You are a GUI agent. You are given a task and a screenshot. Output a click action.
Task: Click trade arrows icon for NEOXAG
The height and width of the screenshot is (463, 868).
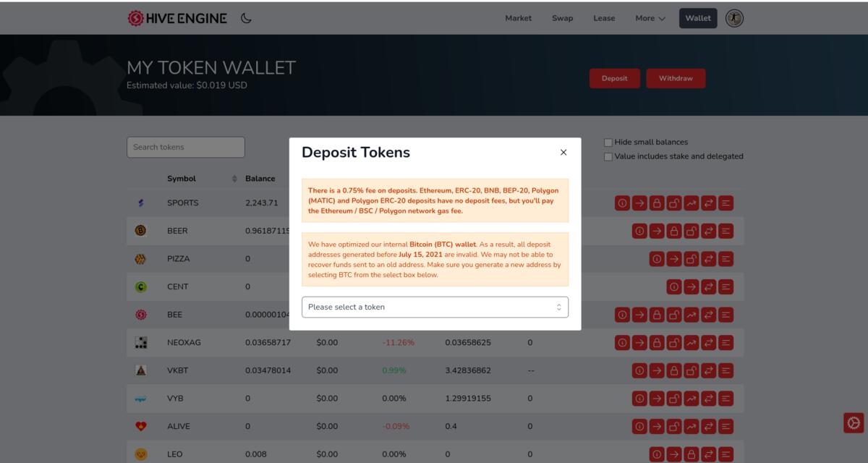tap(709, 342)
